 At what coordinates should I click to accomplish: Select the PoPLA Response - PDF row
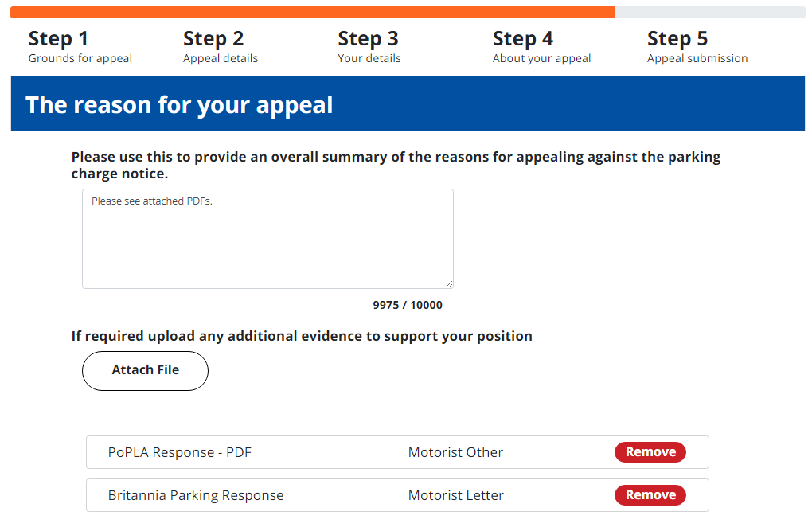coord(397,452)
